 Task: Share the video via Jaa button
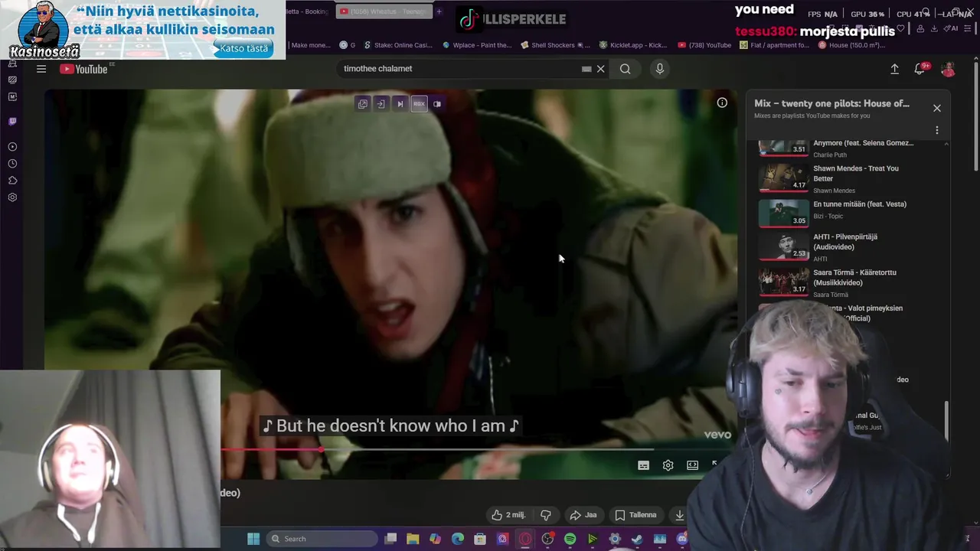(x=583, y=515)
